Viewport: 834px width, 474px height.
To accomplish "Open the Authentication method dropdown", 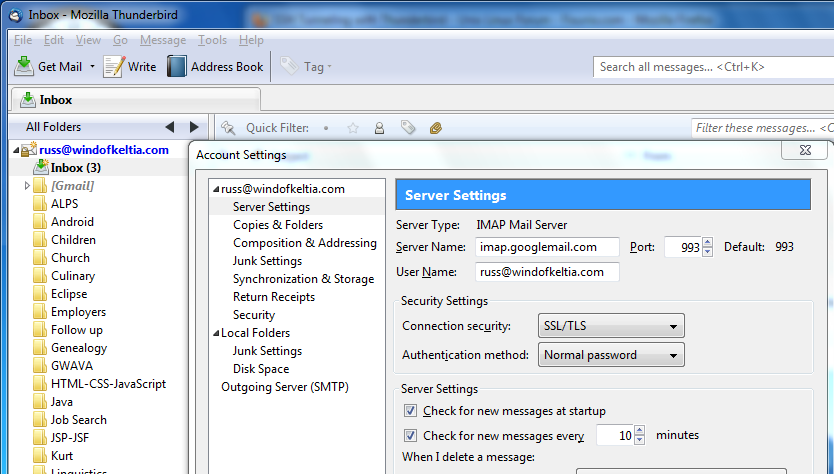I will point(611,355).
